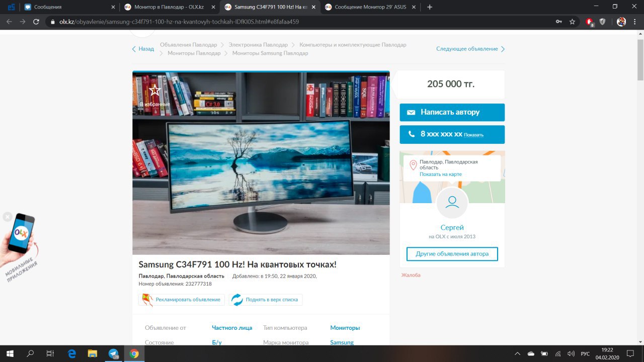Click Номер объявления: 232777318
Image resolution: width=644 pixels, height=362 pixels.
coord(175,284)
